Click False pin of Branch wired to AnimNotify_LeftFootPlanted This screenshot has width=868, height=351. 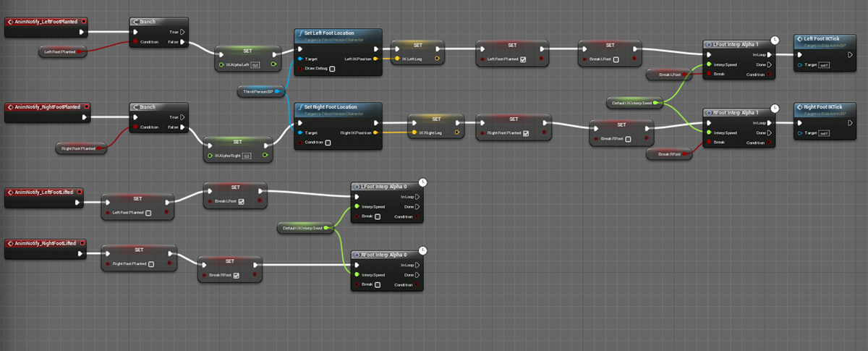[182, 42]
